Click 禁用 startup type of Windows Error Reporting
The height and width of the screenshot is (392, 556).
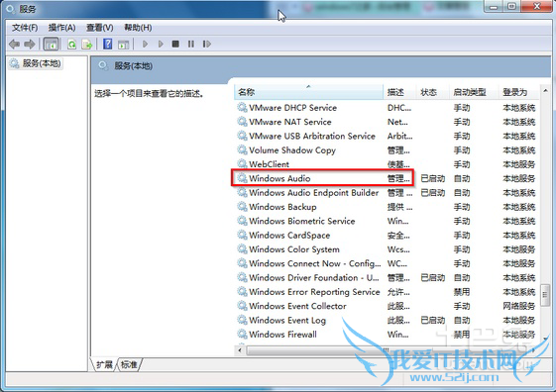[462, 292]
